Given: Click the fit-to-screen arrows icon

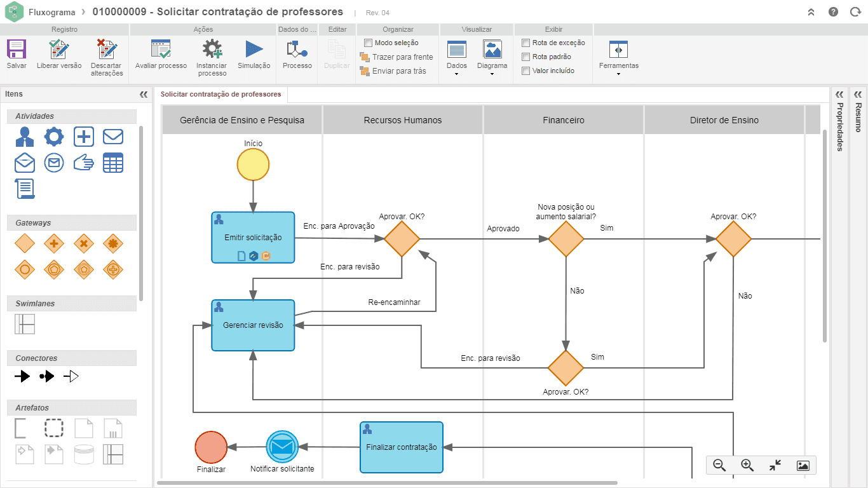Looking at the screenshot, I should click(775, 465).
